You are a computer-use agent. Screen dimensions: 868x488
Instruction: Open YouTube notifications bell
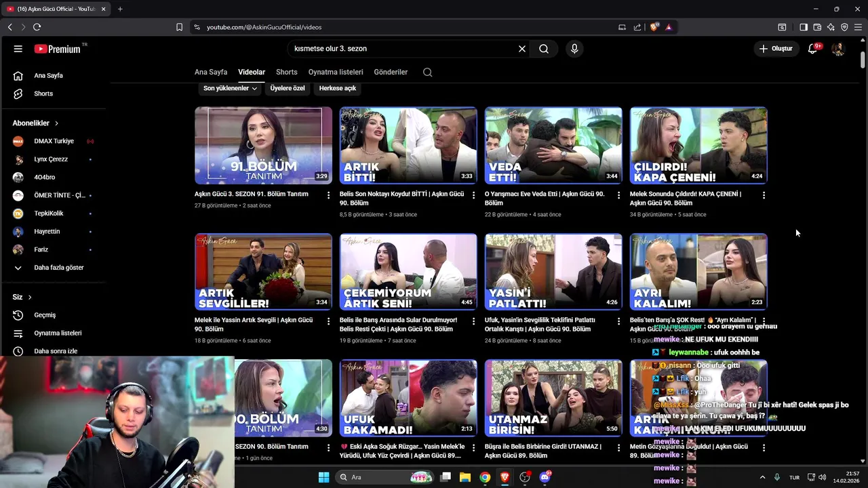(x=813, y=49)
